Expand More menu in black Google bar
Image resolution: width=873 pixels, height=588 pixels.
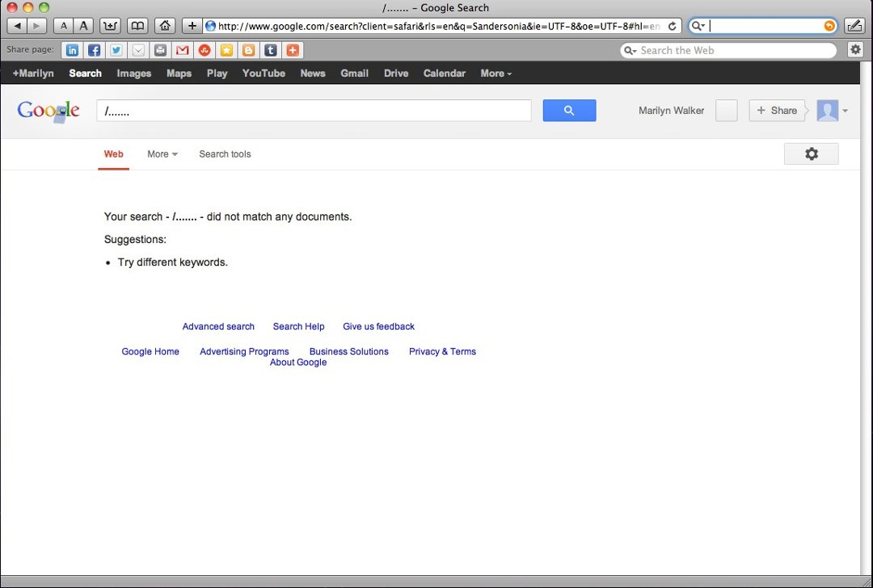click(496, 73)
